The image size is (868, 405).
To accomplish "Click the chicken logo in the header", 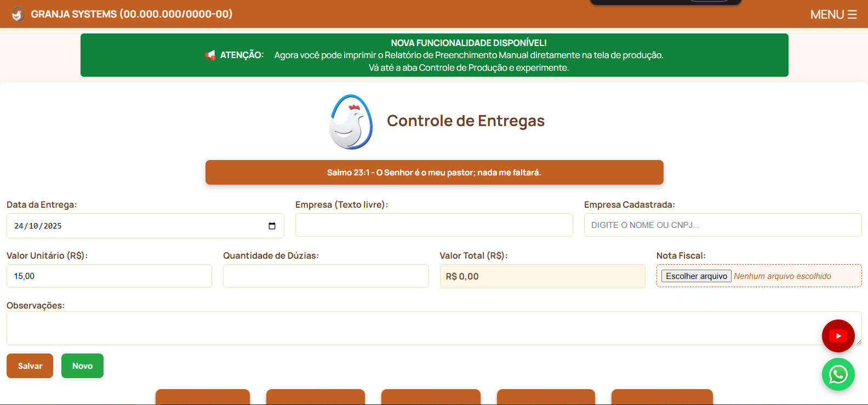I will [18, 14].
